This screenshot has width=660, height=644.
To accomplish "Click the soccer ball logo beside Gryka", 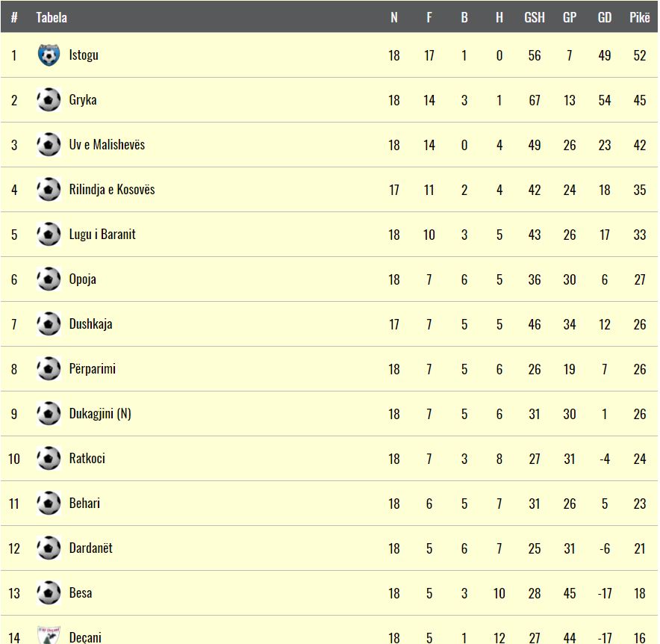I will click(x=49, y=100).
